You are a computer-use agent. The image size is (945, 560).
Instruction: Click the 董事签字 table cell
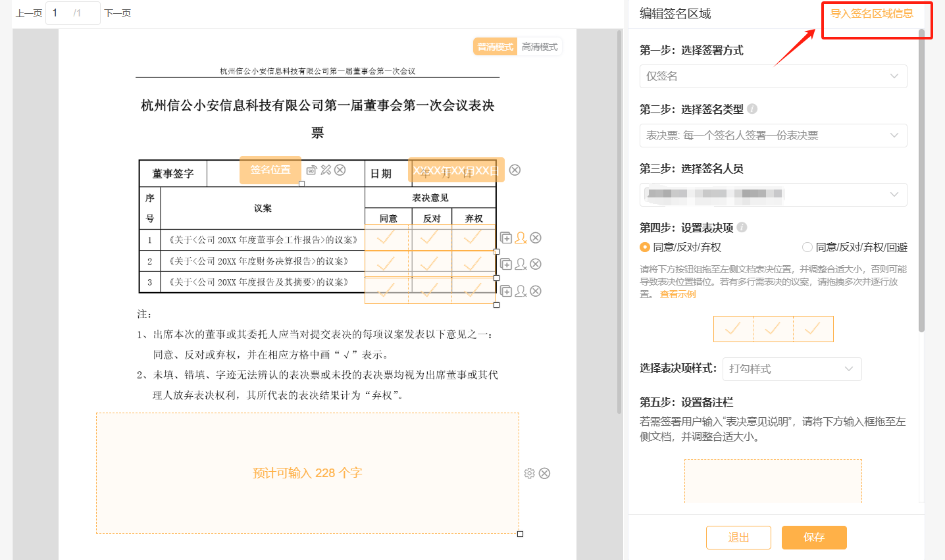[x=173, y=174]
